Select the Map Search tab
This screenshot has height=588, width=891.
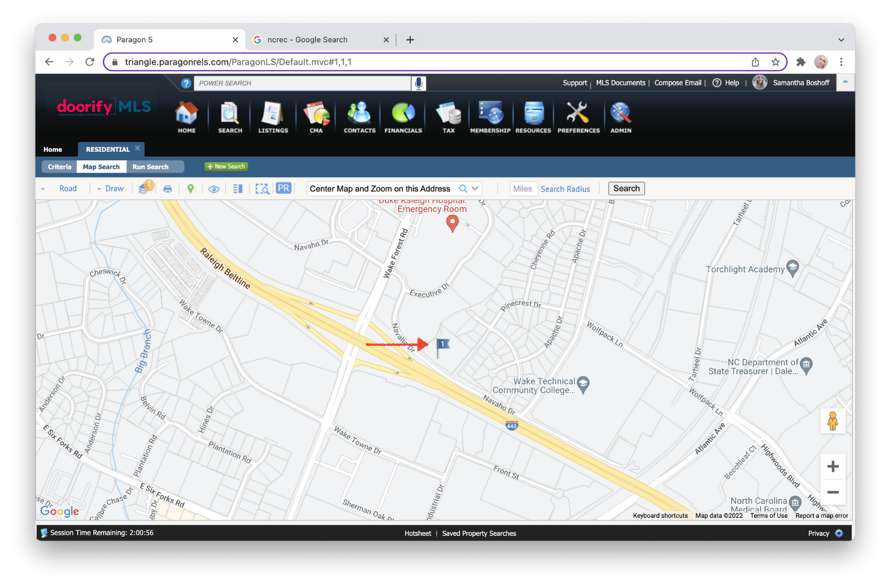(101, 167)
